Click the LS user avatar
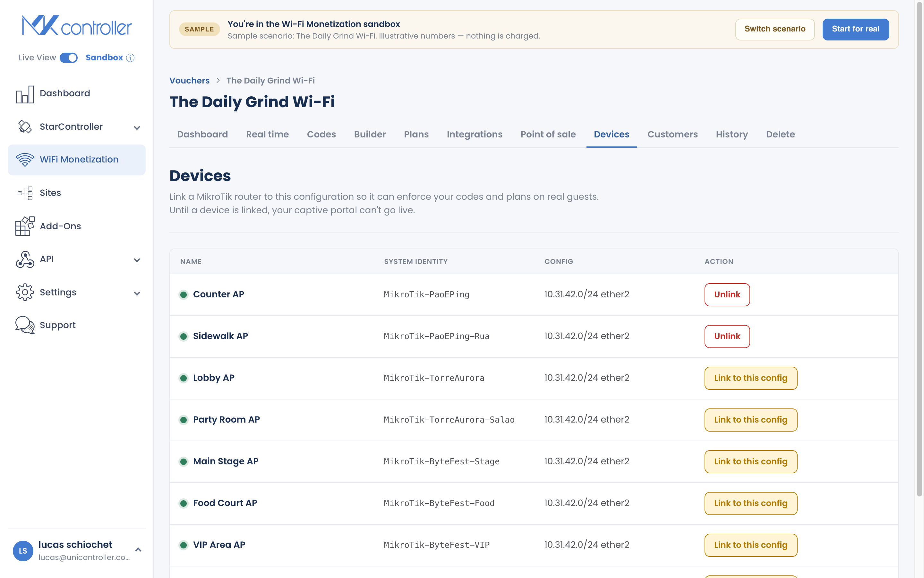The image size is (924, 578). coord(23,551)
